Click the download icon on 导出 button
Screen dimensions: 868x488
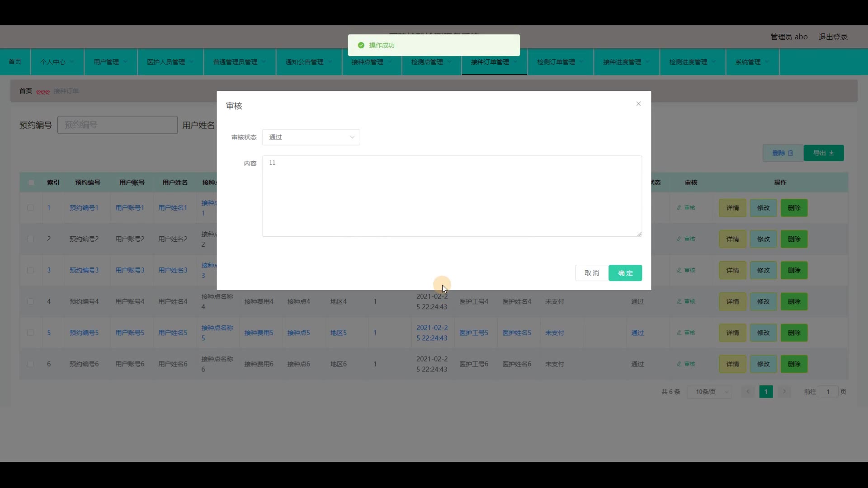click(x=831, y=153)
